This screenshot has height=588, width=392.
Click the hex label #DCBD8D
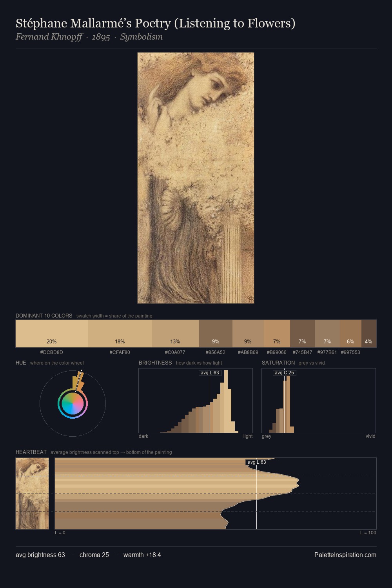(52, 352)
